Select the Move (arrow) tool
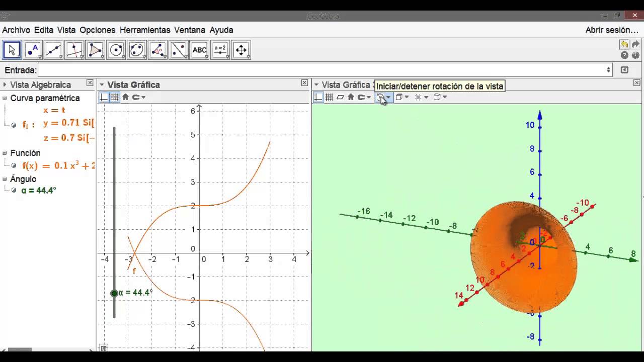 pos(12,50)
